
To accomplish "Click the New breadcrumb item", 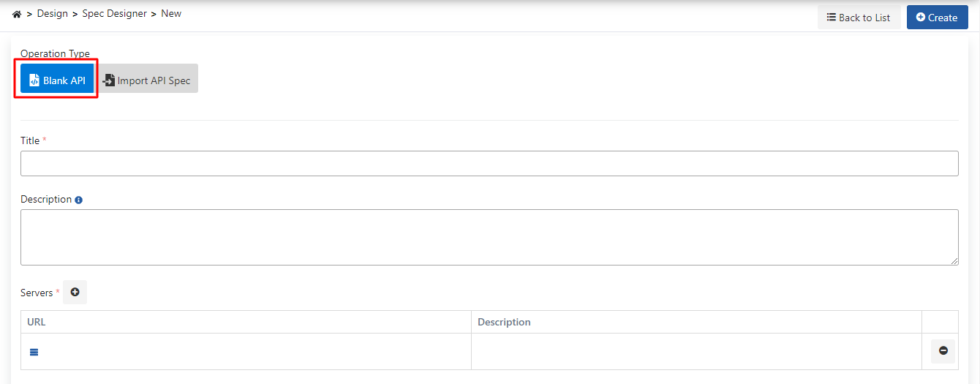I will click(171, 13).
